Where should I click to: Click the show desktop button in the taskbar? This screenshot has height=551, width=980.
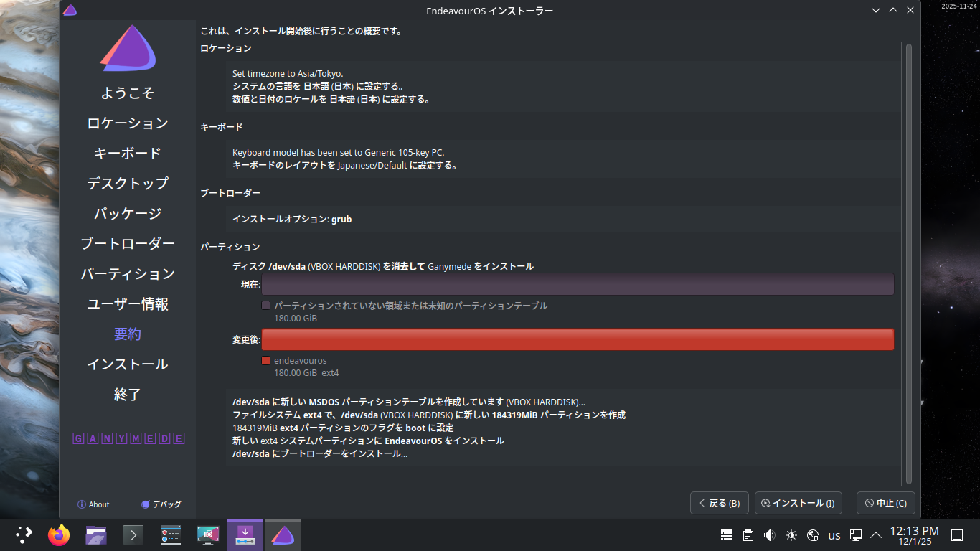pyautogui.click(x=956, y=535)
